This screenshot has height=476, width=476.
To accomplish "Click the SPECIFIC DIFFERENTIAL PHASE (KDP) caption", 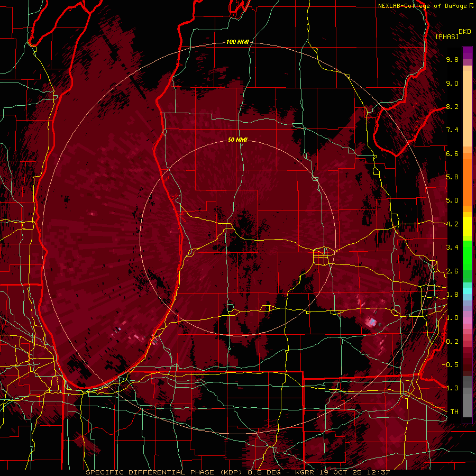I will (x=164, y=472).
